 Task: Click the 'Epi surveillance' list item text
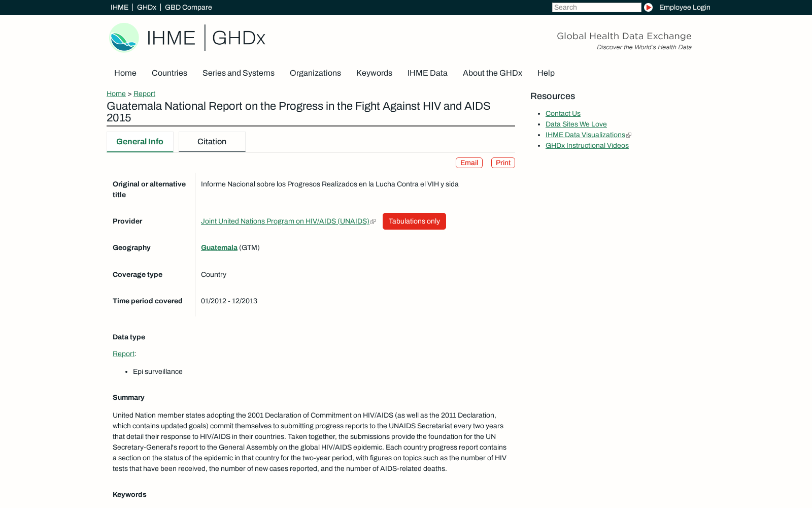click(158, 372)
